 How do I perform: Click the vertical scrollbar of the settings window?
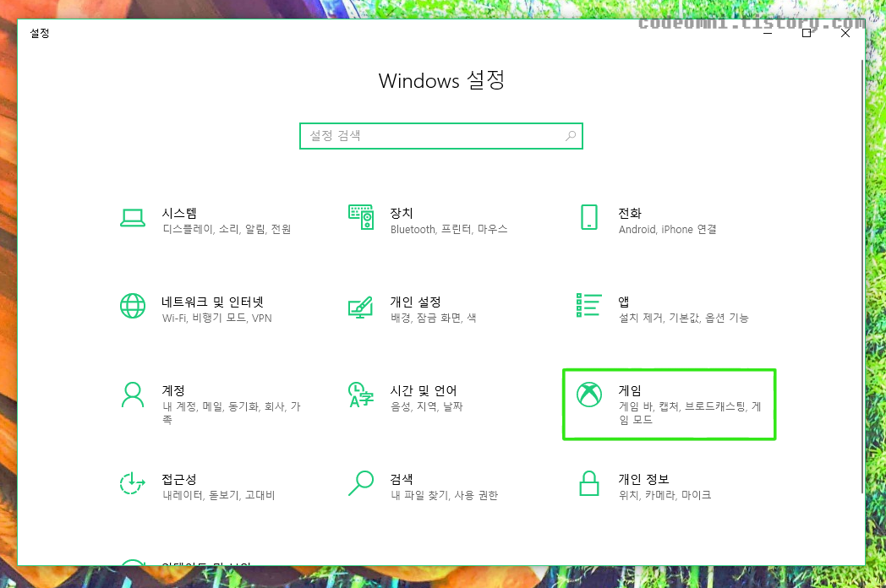tap(861, 275)
